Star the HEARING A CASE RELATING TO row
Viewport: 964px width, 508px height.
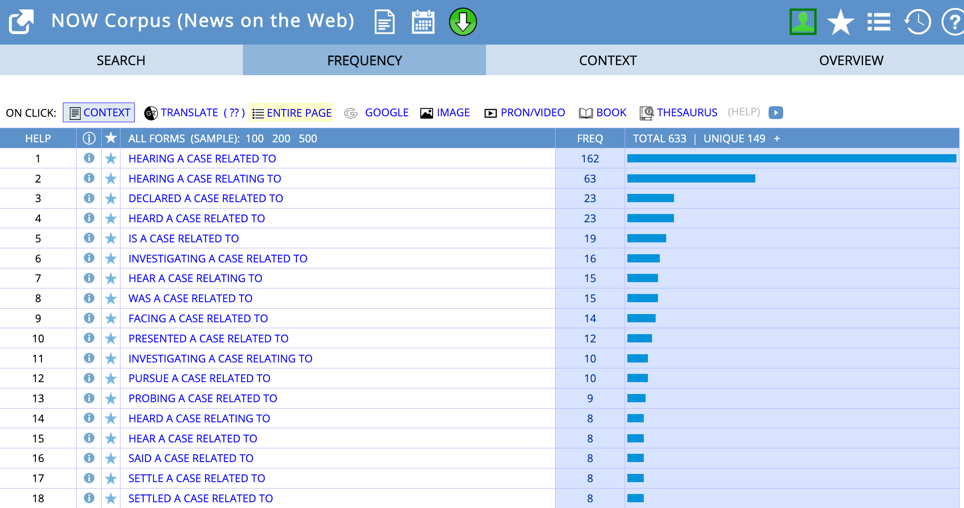(x=111, y=178)
